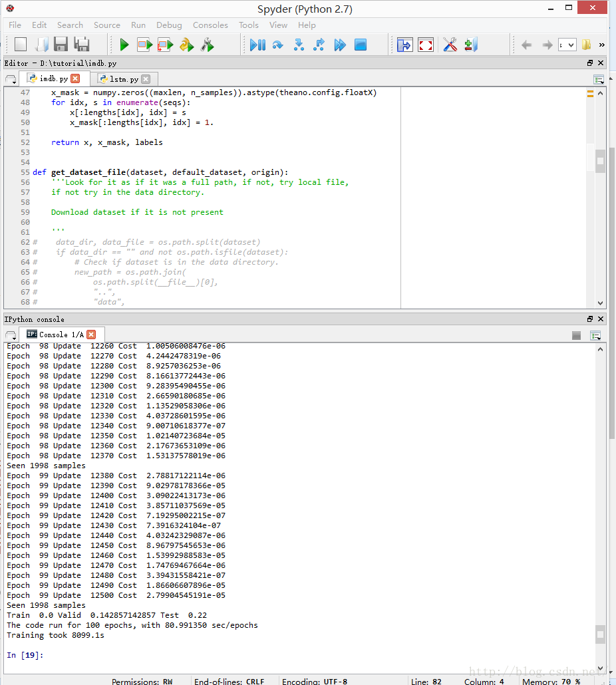This screenshot has width=616, height=685.
Task: Click the console scrollbar up arrow
Action: pyautogui.click(x=600, y=349)
